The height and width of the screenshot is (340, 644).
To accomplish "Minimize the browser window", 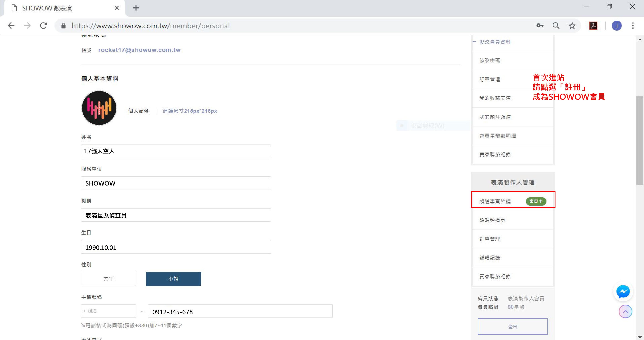I will pos(587,7).
